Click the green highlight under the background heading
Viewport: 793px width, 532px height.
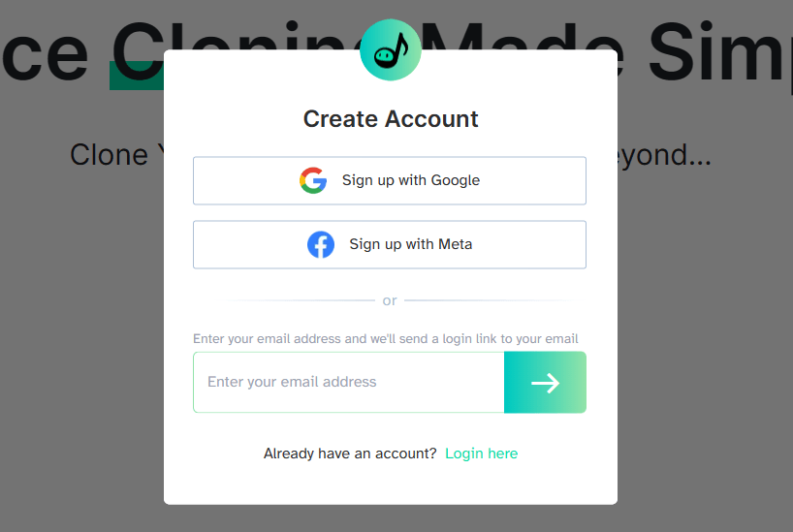click(135, 76)
